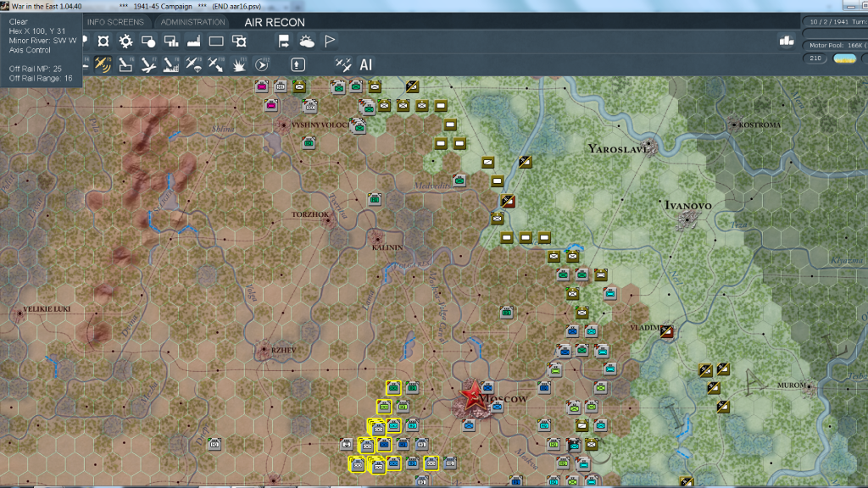The height and width of the screenshot is (488, 868).
Task: Open the INFO SCREENS tab
Action: tap(117, 22)
